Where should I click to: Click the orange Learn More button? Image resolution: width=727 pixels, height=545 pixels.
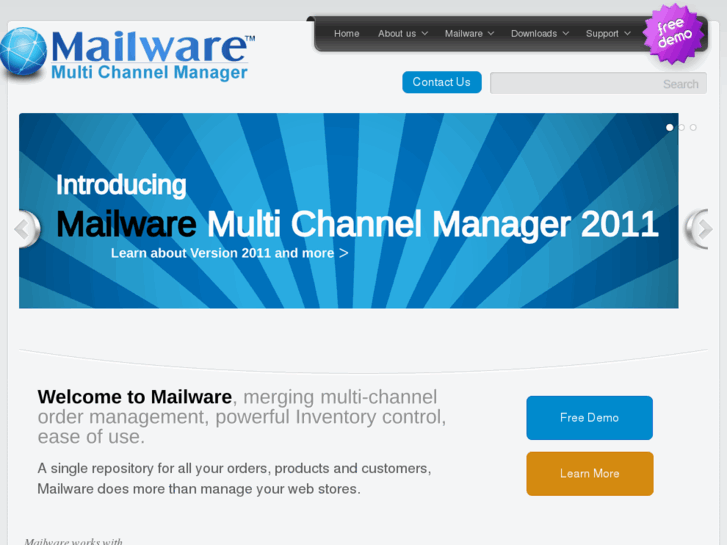tap(590, 474)
